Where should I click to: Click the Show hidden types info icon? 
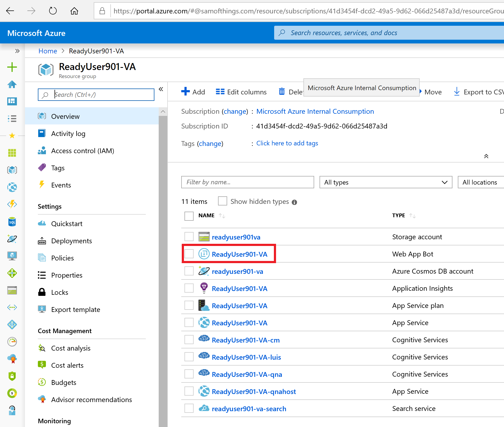click(x=295, y=202)
